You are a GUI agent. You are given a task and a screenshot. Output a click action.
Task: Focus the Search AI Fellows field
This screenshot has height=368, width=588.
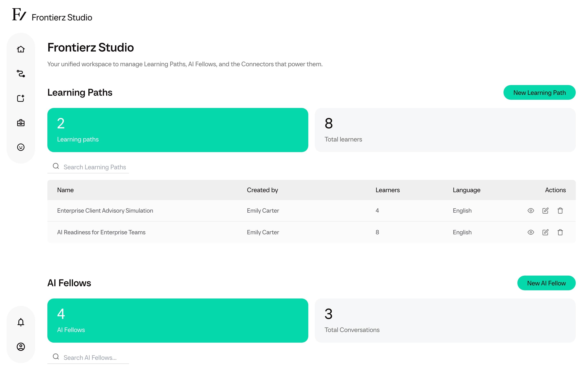[x=88, y=358]
